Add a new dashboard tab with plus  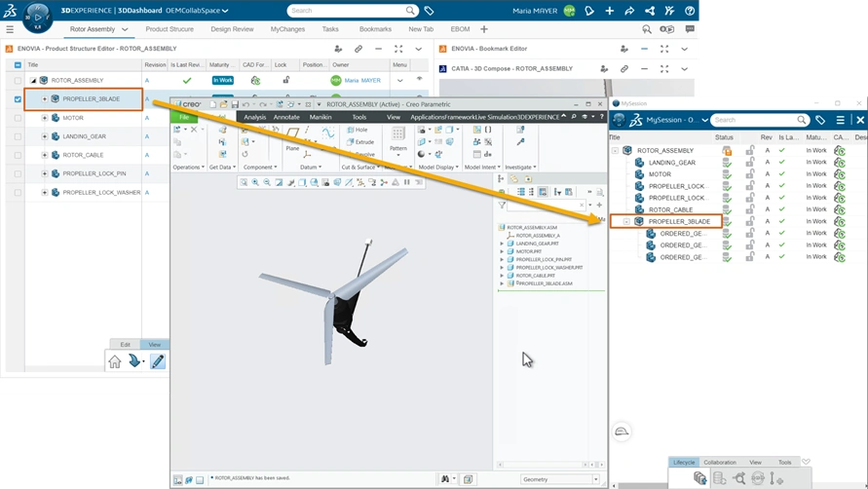[484, 29]
